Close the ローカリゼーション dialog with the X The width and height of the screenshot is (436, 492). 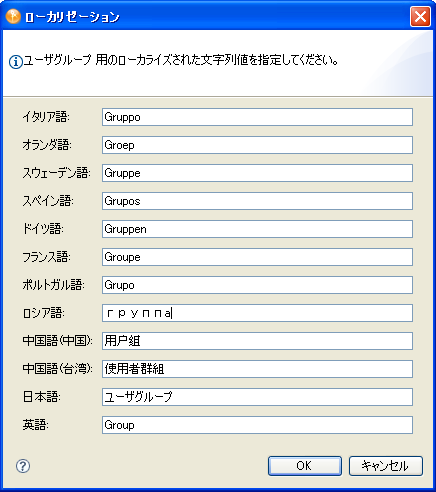[x=420, y=16]
